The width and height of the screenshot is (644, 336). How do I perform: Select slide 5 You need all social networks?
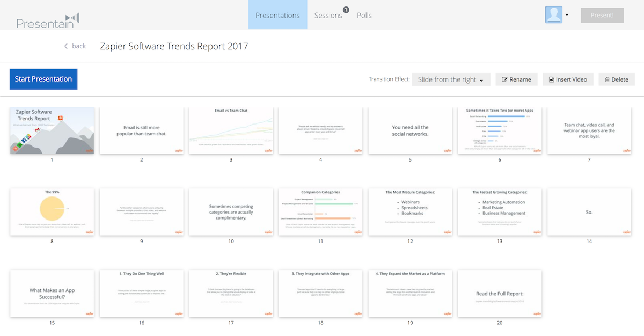(410, 130)
